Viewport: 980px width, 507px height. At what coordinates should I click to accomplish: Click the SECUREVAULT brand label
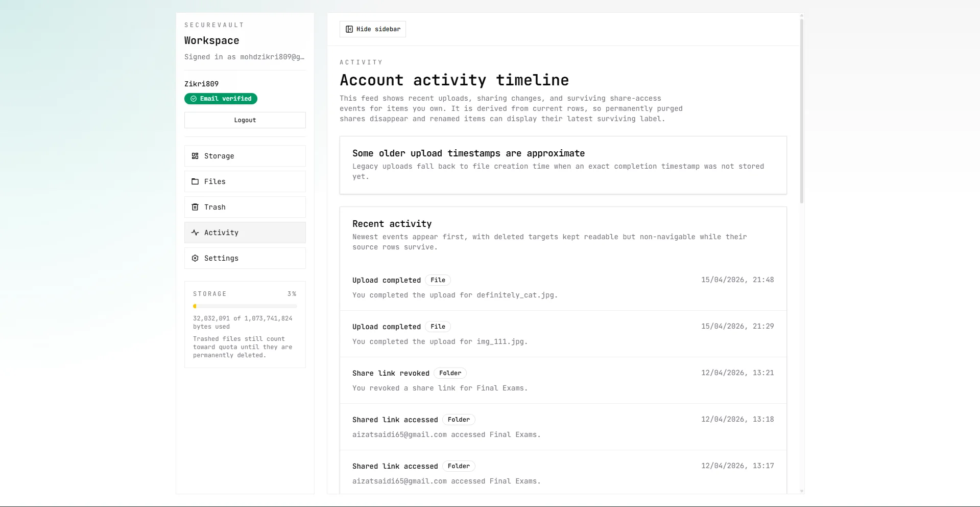(x=214, y=25)
